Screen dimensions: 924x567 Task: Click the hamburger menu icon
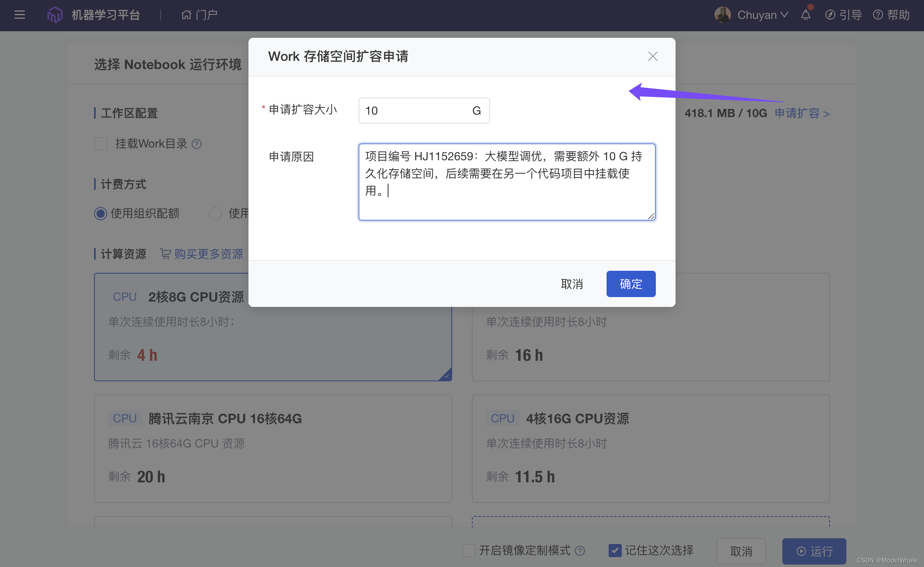19,15
